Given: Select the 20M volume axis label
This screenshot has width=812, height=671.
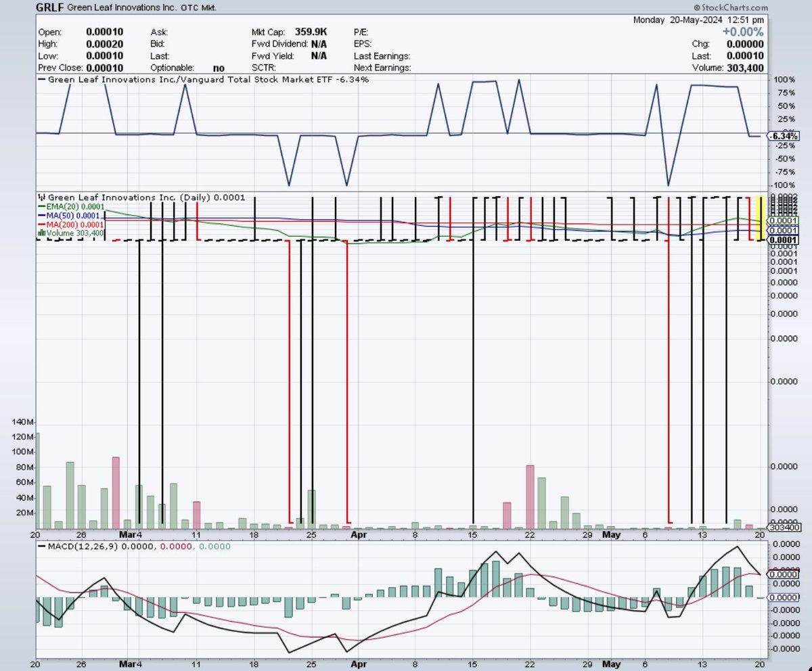Looking at the screenshot, I should coord(24,512).
